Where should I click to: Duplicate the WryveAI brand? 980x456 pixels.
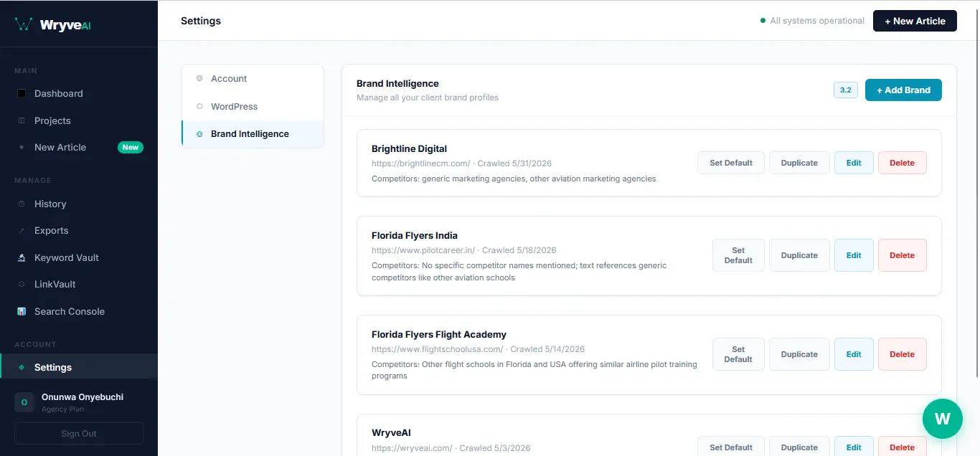coord(799,447)
